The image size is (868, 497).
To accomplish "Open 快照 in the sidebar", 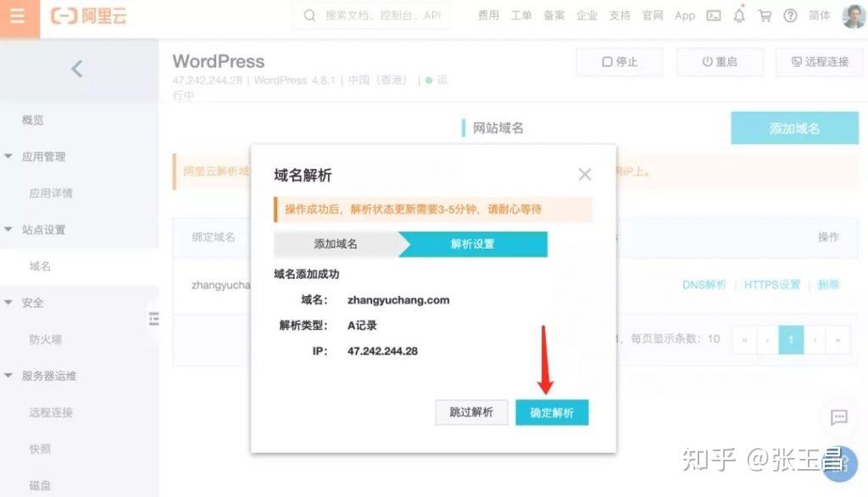I will click(40, 449).
